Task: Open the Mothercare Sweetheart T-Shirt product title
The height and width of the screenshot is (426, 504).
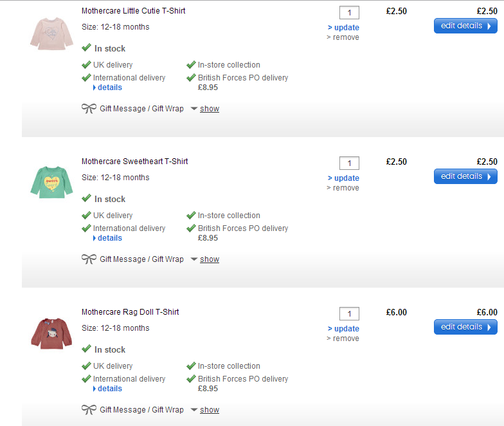Action: pos(134,162)
